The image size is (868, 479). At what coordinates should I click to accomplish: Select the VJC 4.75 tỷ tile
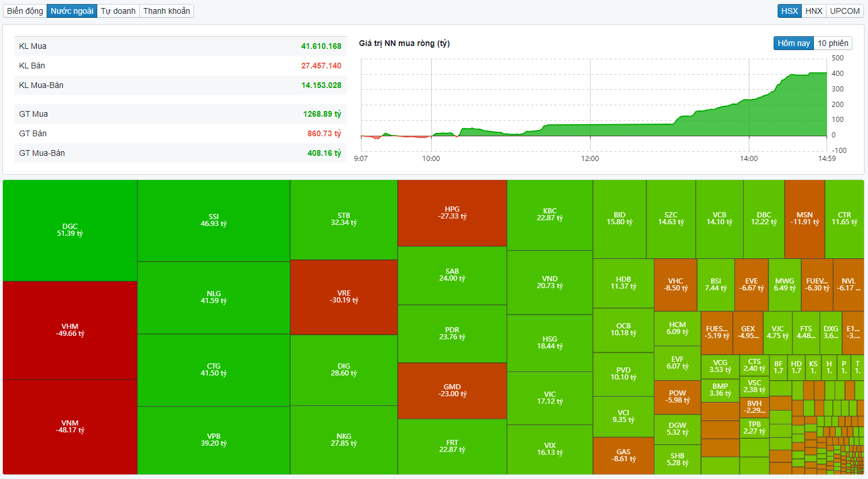(778, 332)
